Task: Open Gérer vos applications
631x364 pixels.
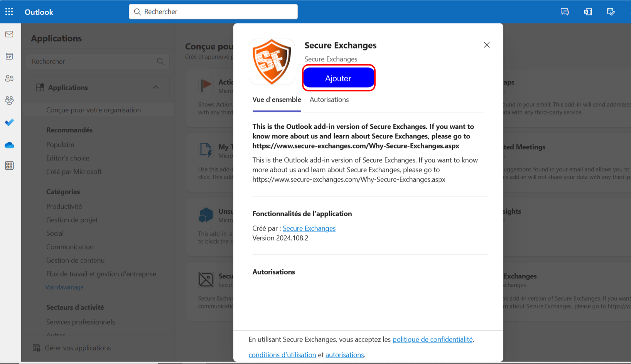Action: pyautogui.click(x=78, y=348)
